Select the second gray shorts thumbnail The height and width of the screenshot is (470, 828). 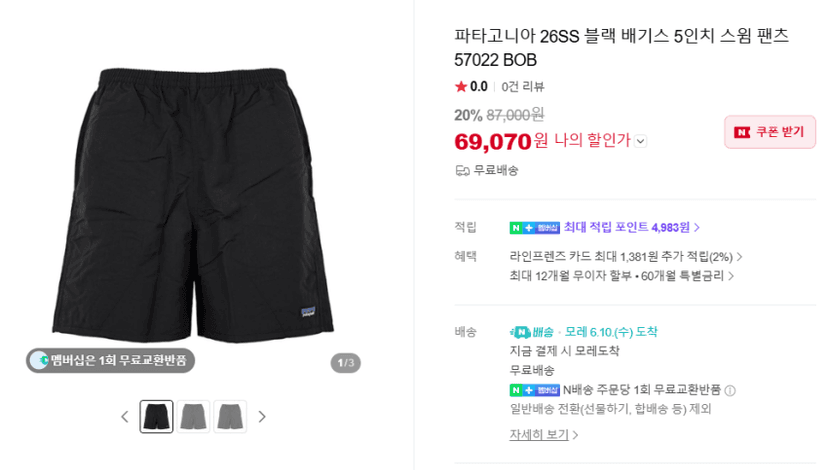point(193,417)
